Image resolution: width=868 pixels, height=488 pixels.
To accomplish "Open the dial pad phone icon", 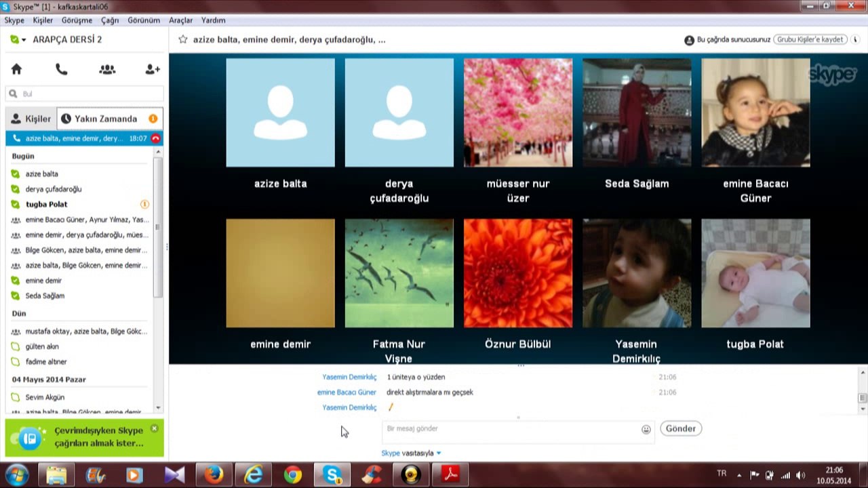I will click(62, 69).
